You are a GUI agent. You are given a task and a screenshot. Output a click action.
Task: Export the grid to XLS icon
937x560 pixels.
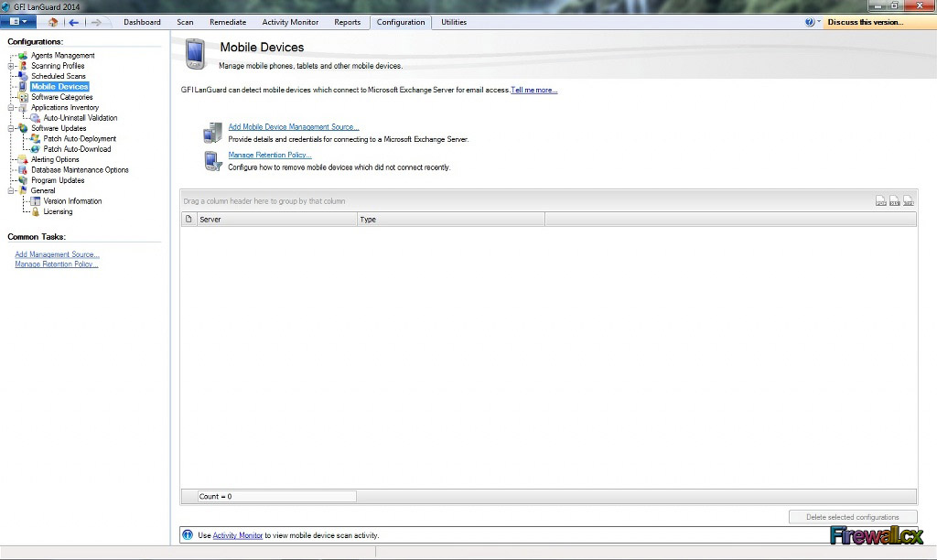[895, 200]
